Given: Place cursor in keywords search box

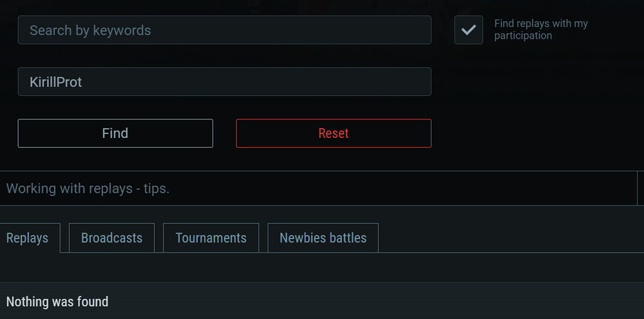Looking at the screenshot, I should [224, 30].
